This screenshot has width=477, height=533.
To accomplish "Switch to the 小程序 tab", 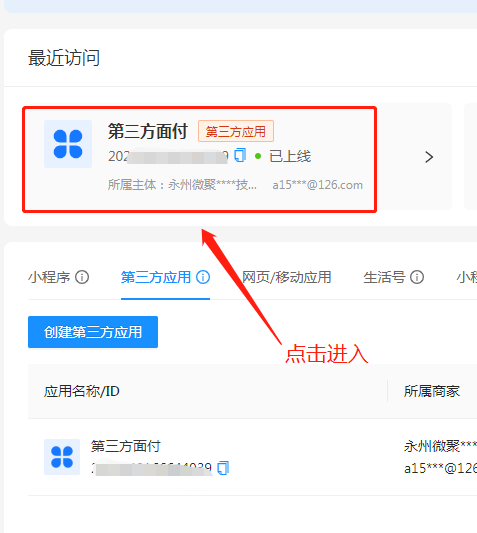I will pyautogui.click(x=49, y=277).
